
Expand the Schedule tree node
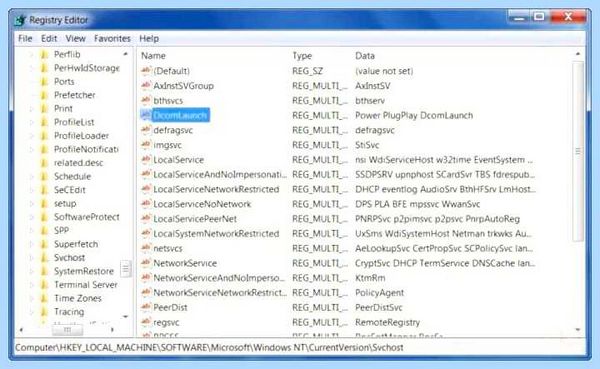[31, 176]
